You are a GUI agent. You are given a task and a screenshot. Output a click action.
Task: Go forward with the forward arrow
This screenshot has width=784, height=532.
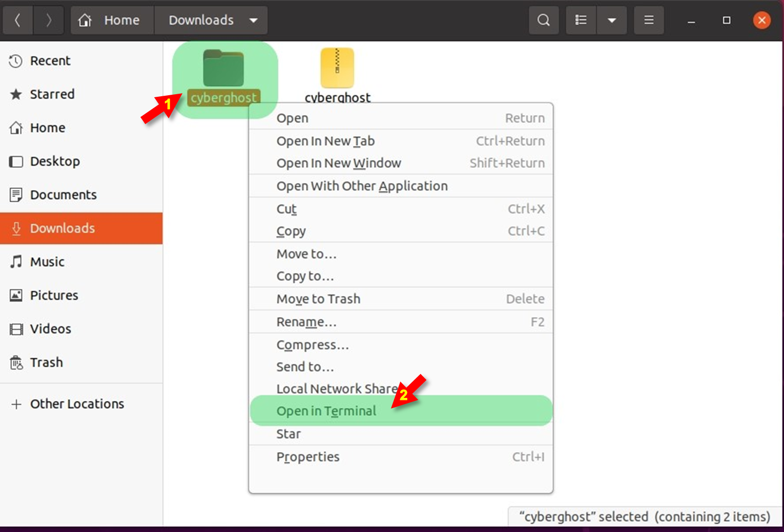pyautogui.click(x=49, y=20)
